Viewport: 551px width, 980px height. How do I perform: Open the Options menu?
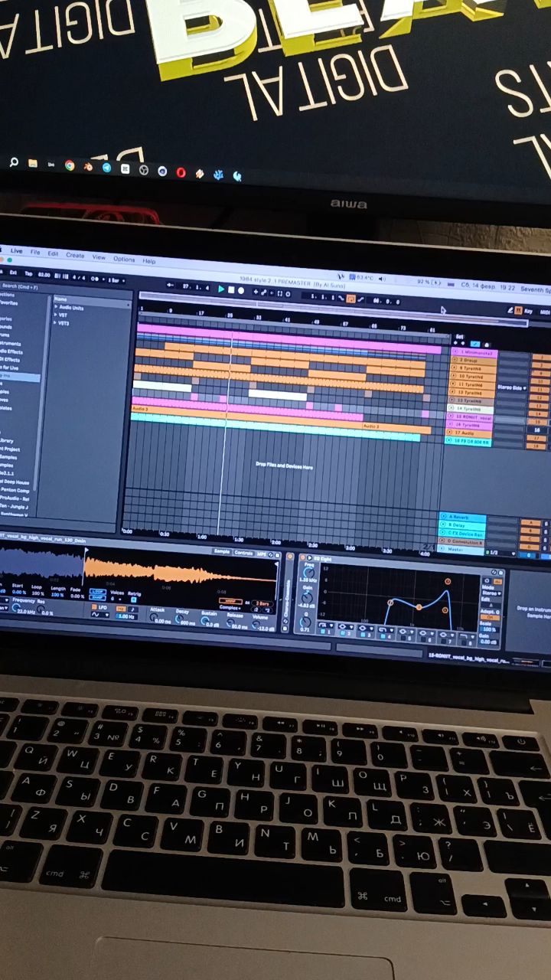(124, 259)
